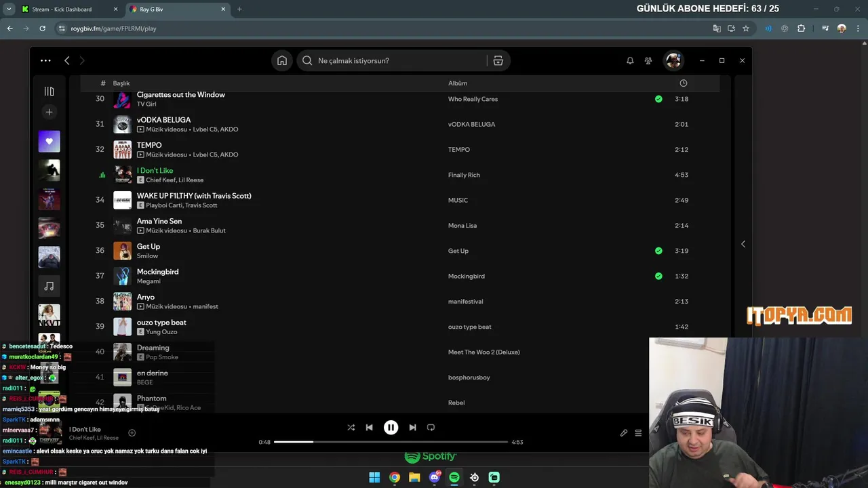Image resolution: width=868 pixels, height=488 pixels.
Task: Open artist link Megami
Action: pos(149,281)
